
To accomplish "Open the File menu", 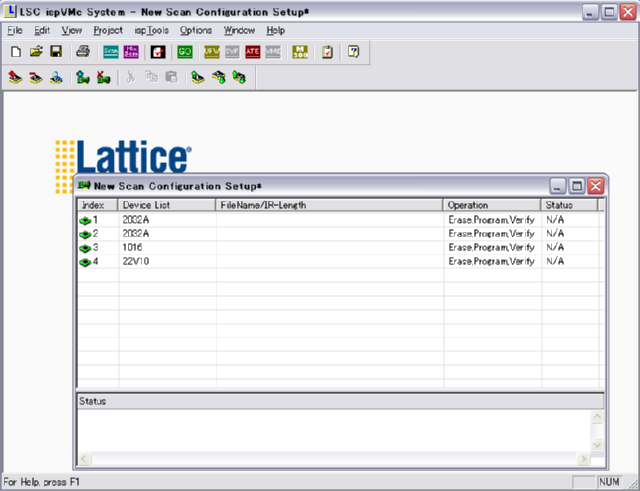I will tap(15, 31).
